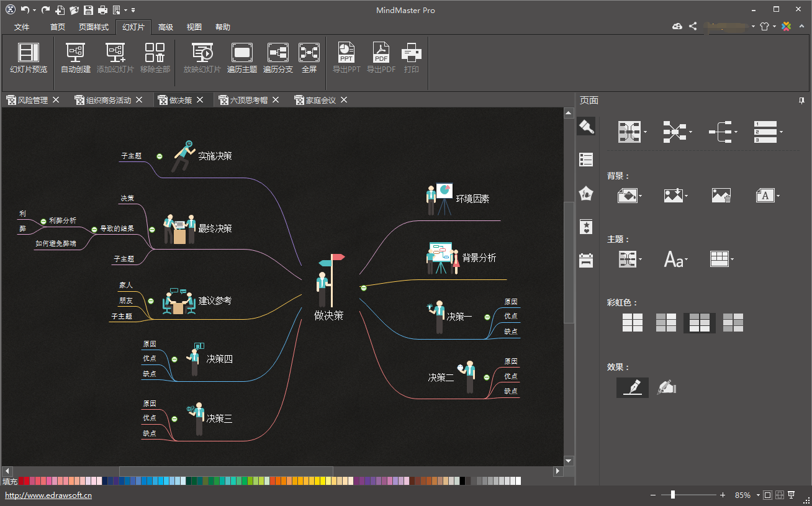The image size is (812, 506).
Task: Collapse the 建议参考 branch toggle
Action: coord(151,301)
